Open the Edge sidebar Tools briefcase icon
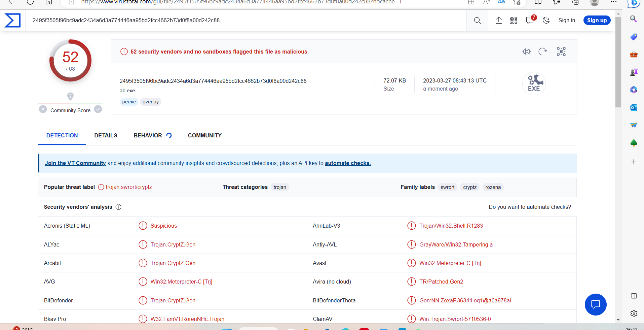This screenshot has width=644, height=330. (634, 55)
